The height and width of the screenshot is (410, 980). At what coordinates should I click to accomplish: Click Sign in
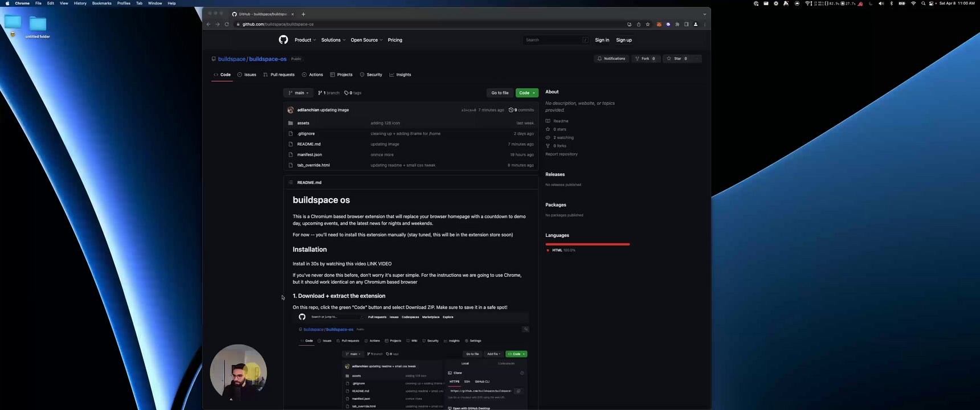(602, 40)
